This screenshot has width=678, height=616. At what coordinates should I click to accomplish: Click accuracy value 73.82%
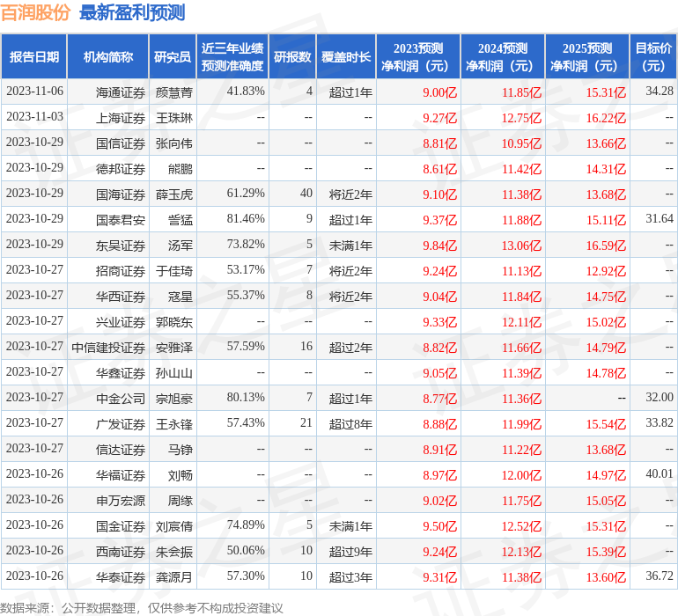coord(246,244)
